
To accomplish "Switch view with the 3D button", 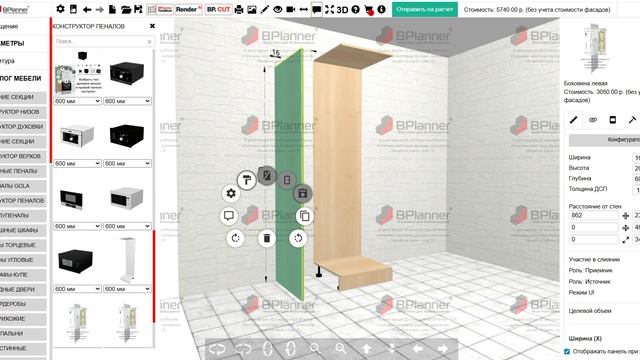I will tap(342, 9).
